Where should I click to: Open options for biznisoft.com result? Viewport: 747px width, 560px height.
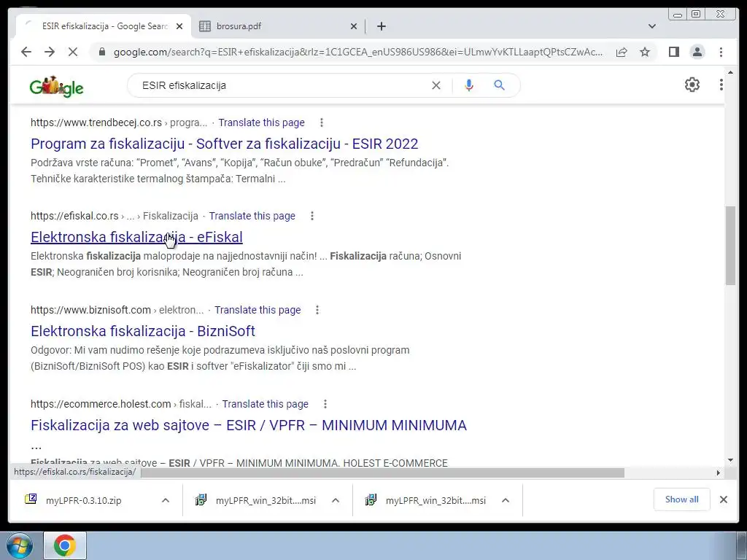tap(317, 310)
